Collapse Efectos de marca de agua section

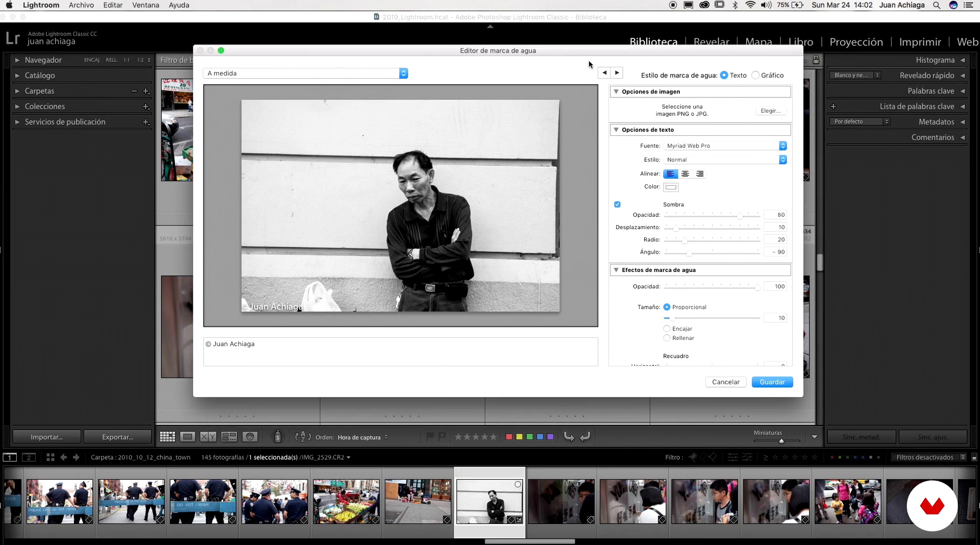[616, 270]
